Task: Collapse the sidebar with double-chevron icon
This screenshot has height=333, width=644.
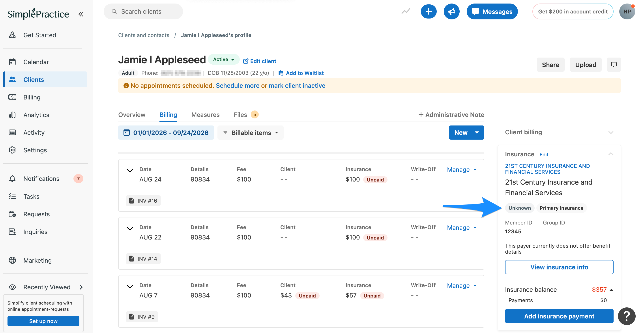Action: tap(80, 14)
